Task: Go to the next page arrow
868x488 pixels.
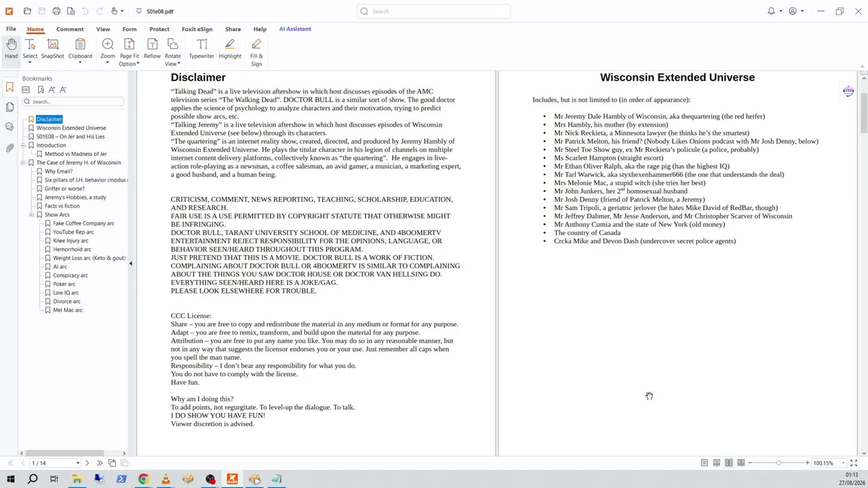Action: (x=87, y=463)
